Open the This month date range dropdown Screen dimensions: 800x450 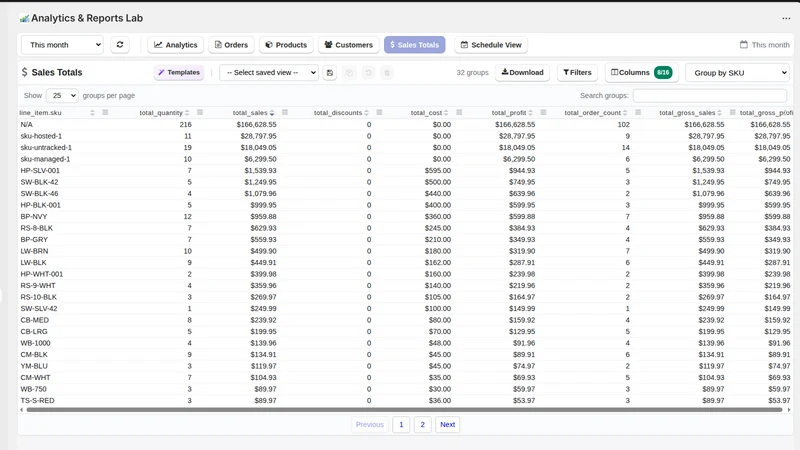tap(62, 45)
